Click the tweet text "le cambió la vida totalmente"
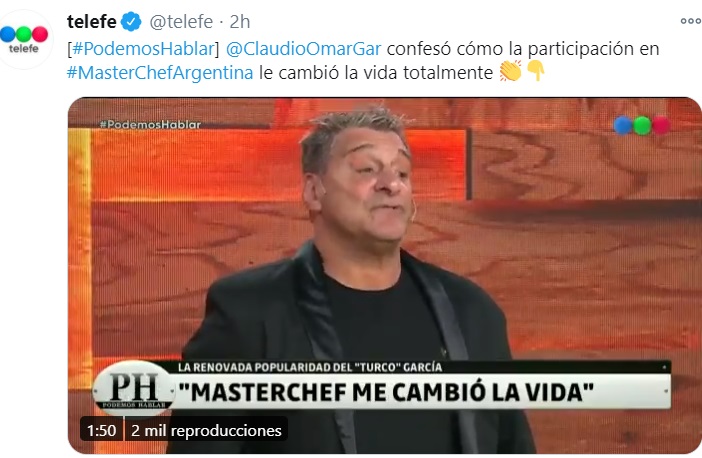The width and height of the screenshot is (702, 458). coord(376,72)
